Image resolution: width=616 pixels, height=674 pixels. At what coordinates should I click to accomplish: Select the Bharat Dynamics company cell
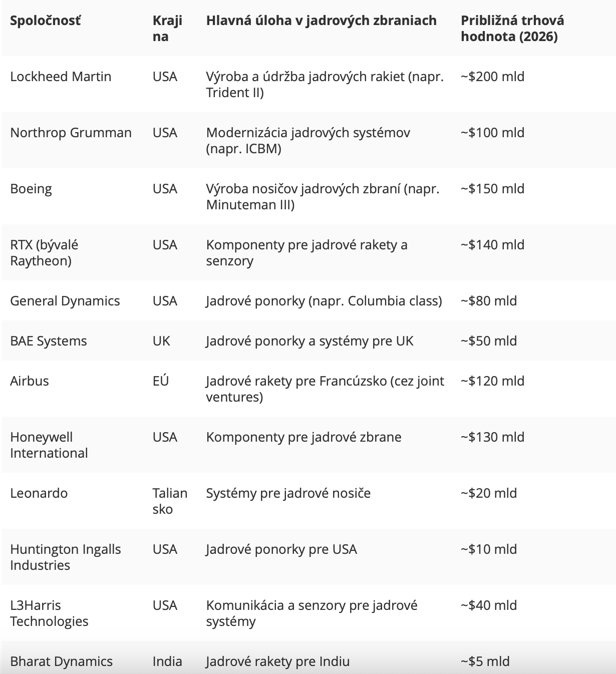[x=61, y=661]
